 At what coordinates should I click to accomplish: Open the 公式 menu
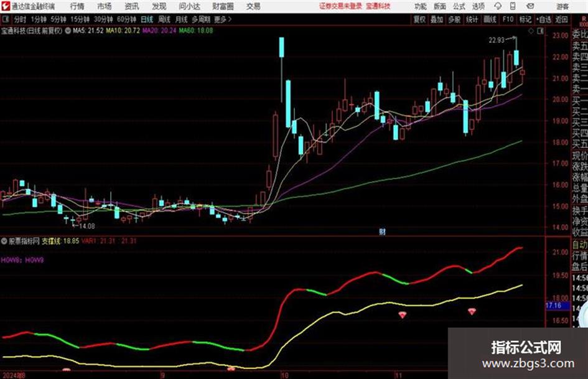[459, 6]
